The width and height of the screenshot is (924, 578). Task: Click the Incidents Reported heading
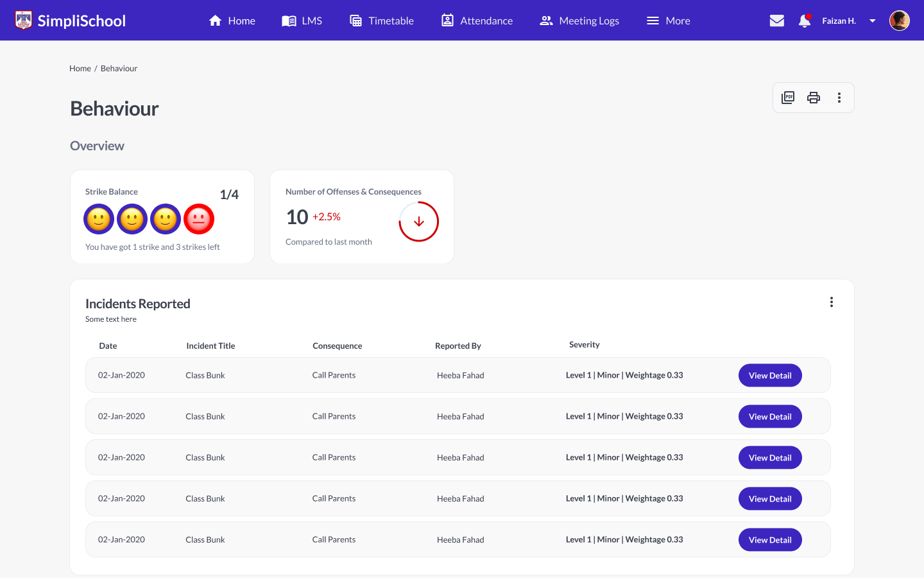tap(138, 304)
